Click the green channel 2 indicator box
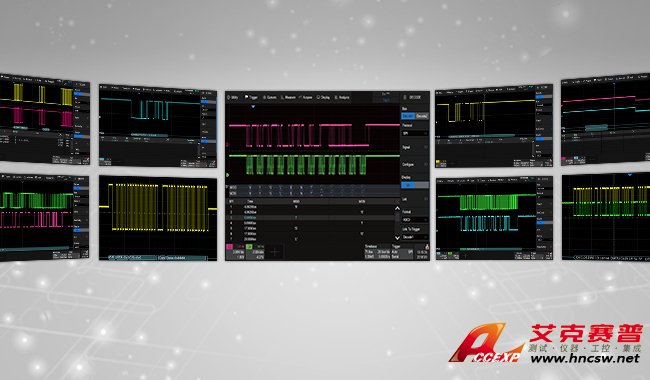The width and height of the screenshot is (650, 380). pos(249,247)
